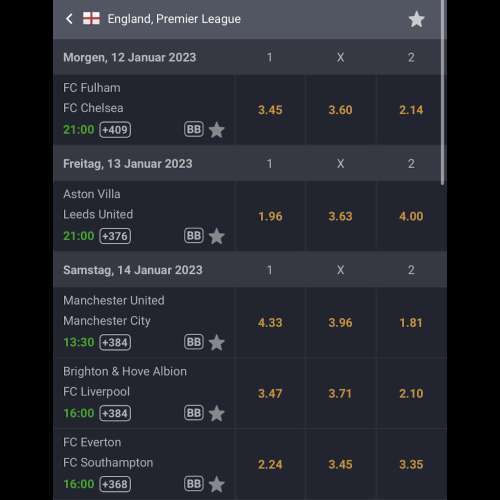Select Chelsea win odds 2.14
This screenshot has width=500, height=500.
(411, 110)
